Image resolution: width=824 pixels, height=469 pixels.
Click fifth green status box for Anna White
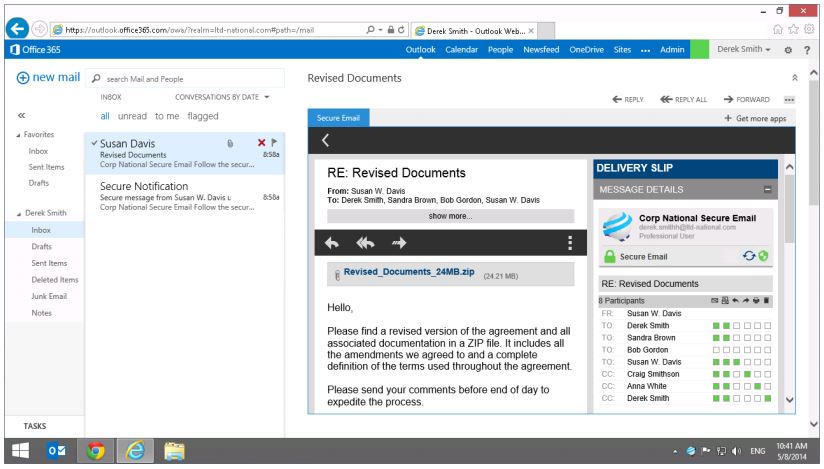coord(757,386)
